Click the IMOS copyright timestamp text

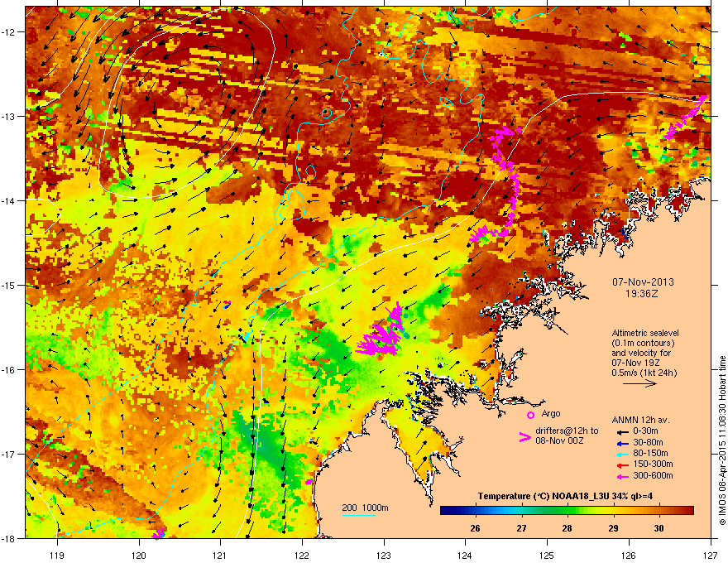coord(722,440)
